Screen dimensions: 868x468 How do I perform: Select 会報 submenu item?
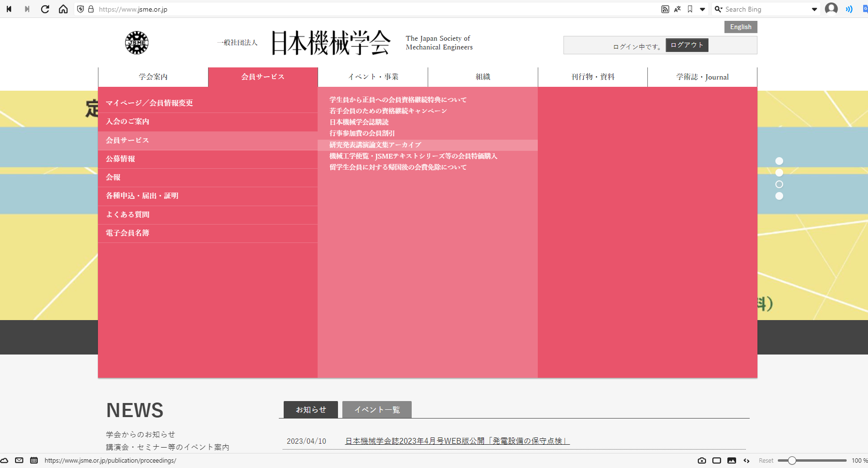tap(208, 178)
